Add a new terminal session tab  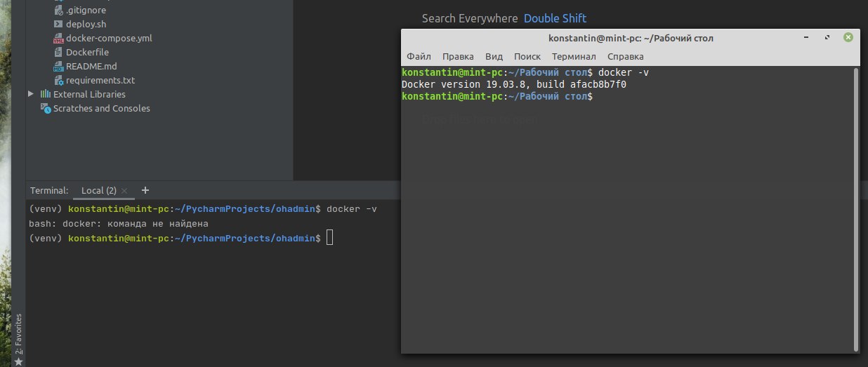(145, 190)
